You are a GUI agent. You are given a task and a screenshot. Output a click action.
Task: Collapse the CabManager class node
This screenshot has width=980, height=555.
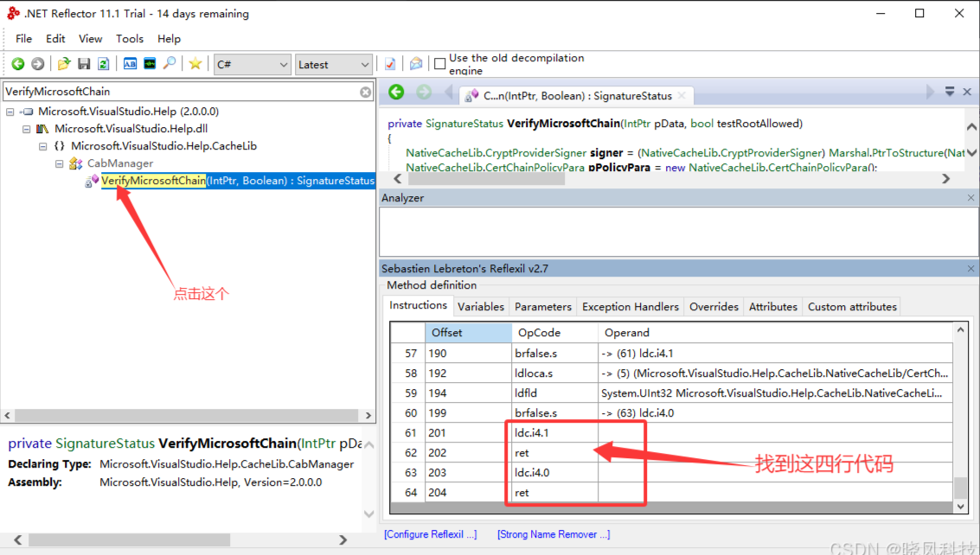pos(59,163)
